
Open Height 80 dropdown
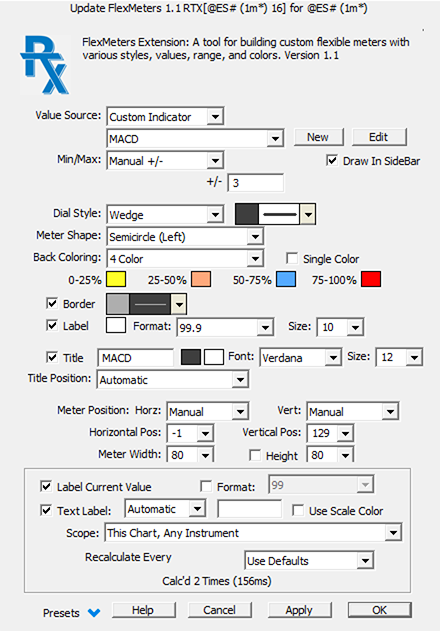point(330,455)
